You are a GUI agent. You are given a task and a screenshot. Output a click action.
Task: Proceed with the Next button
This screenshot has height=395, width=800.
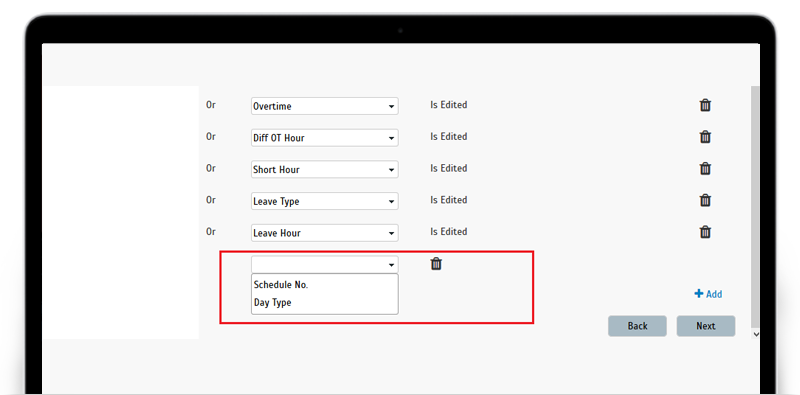point(706,326)
